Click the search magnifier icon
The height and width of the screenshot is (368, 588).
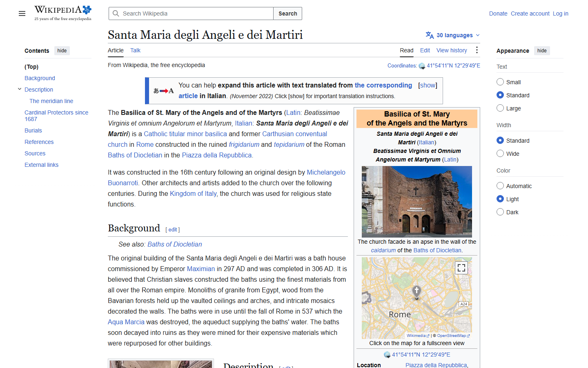point(116,13)
